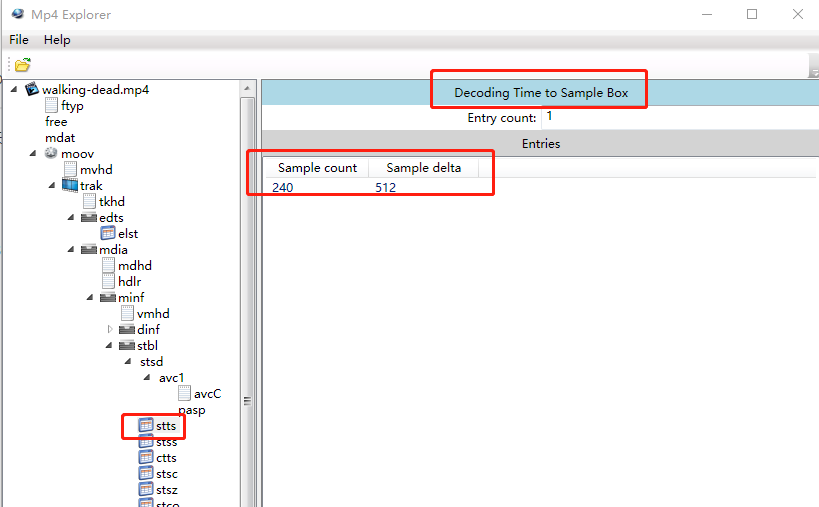
Task: Expand the dinf tree node
Action: click(x=110, y=330)
